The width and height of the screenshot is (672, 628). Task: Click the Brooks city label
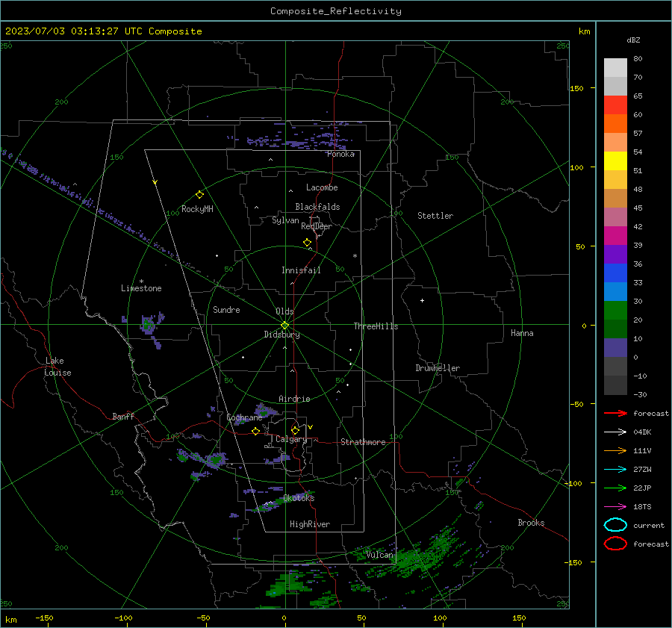(x=531, y=523)
